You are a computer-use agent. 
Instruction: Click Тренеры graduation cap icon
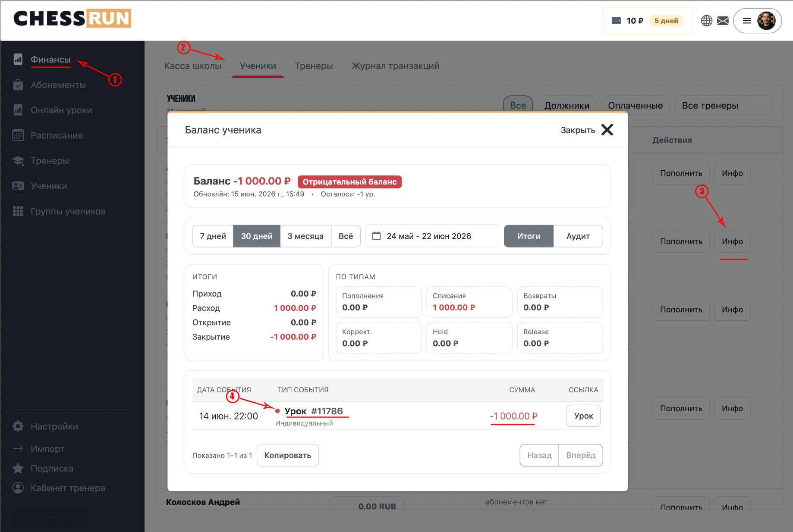click(x=18, y=161)
